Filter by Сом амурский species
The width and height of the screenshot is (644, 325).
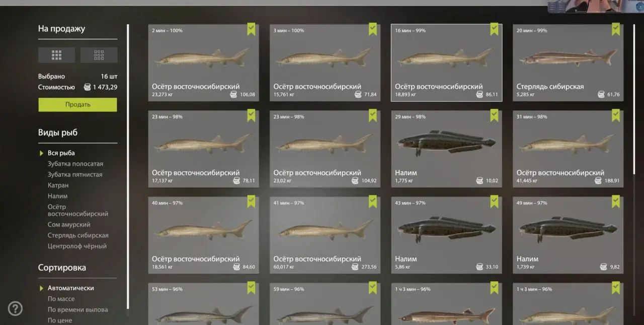(x=69, y=225)
